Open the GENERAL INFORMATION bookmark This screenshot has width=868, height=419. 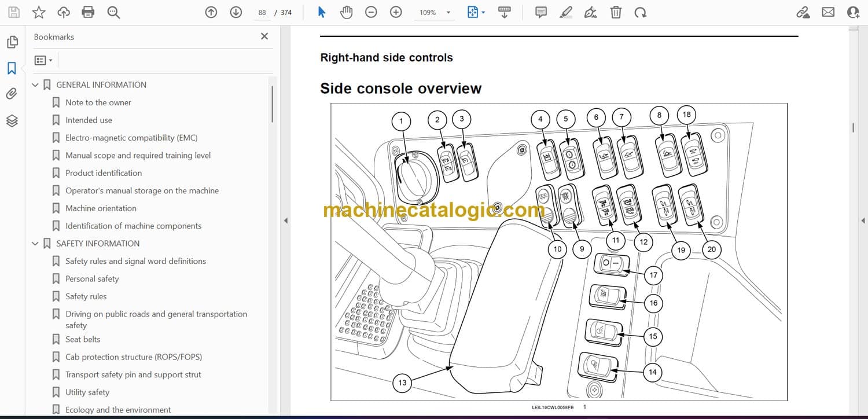101,84
